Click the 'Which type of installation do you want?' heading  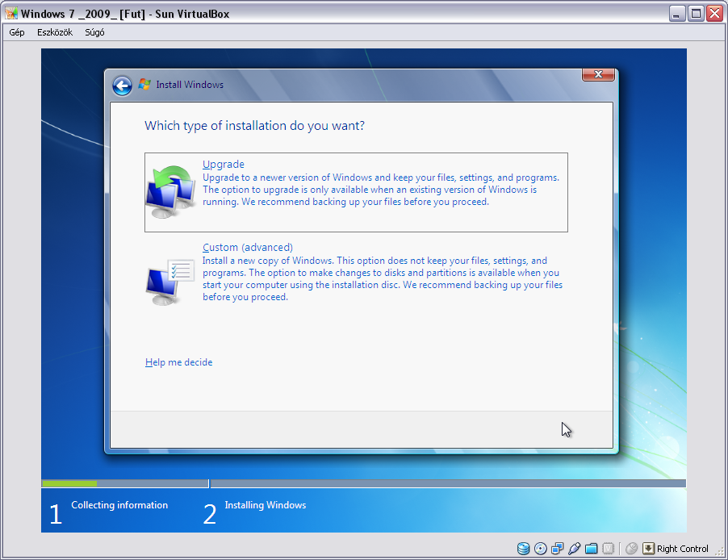coord(254,125)
